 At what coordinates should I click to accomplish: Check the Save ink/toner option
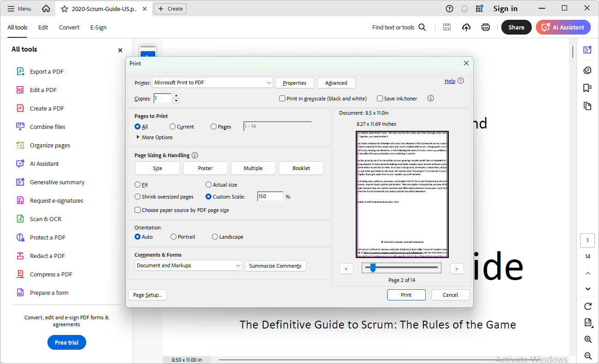(x=380, y=99)
